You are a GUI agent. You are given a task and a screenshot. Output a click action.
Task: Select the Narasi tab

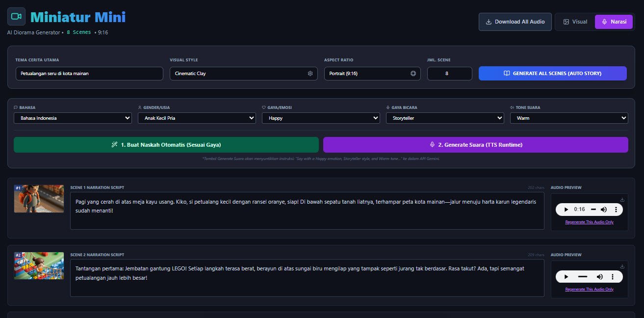614,22
